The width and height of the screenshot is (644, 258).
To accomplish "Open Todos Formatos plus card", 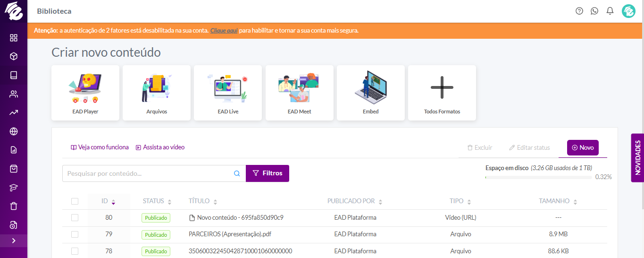I will (x=442, y=93).
